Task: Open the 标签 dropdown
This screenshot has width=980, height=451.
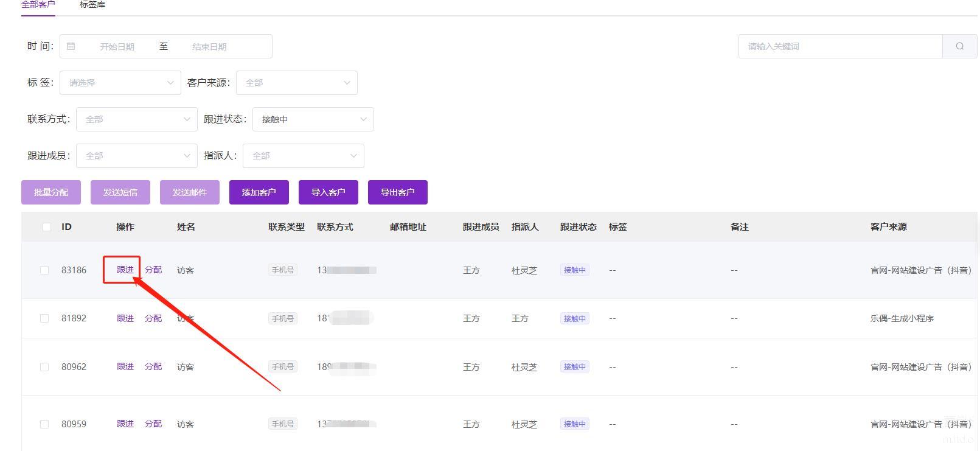Action: [120, 83]
